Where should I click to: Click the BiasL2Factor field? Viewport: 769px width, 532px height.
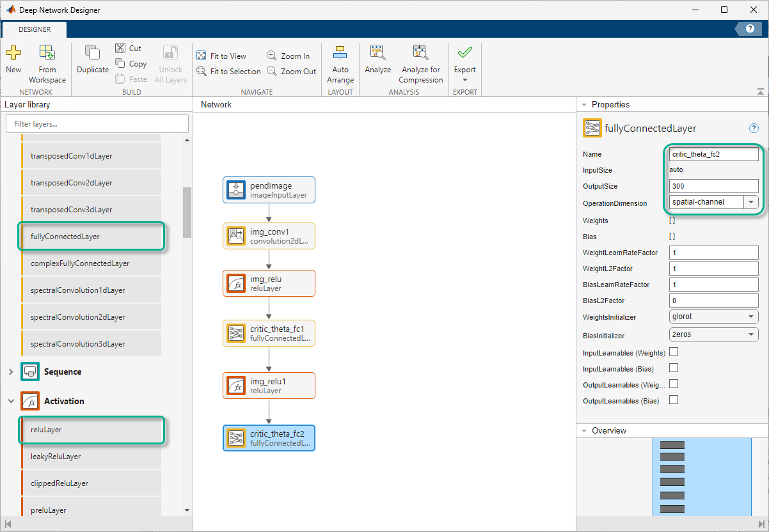click(714, 301)
